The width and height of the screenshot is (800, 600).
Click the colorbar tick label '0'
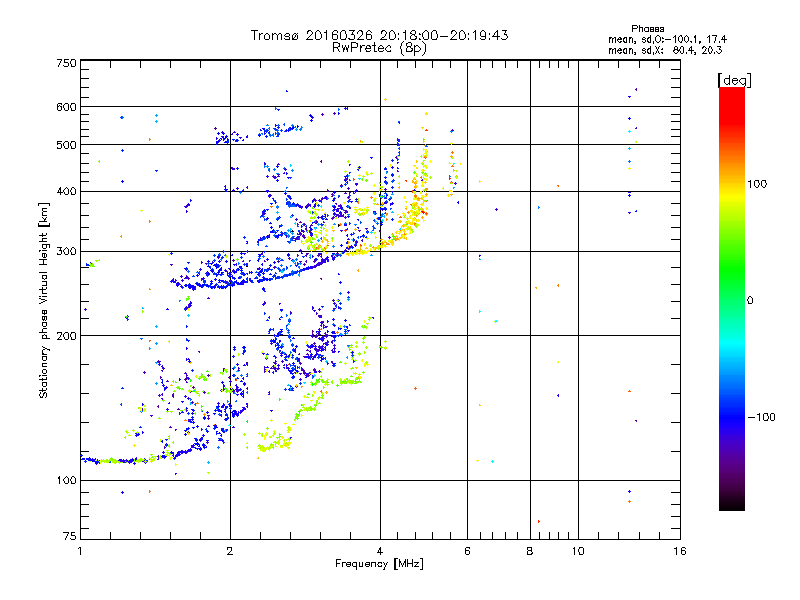(750, 301)
